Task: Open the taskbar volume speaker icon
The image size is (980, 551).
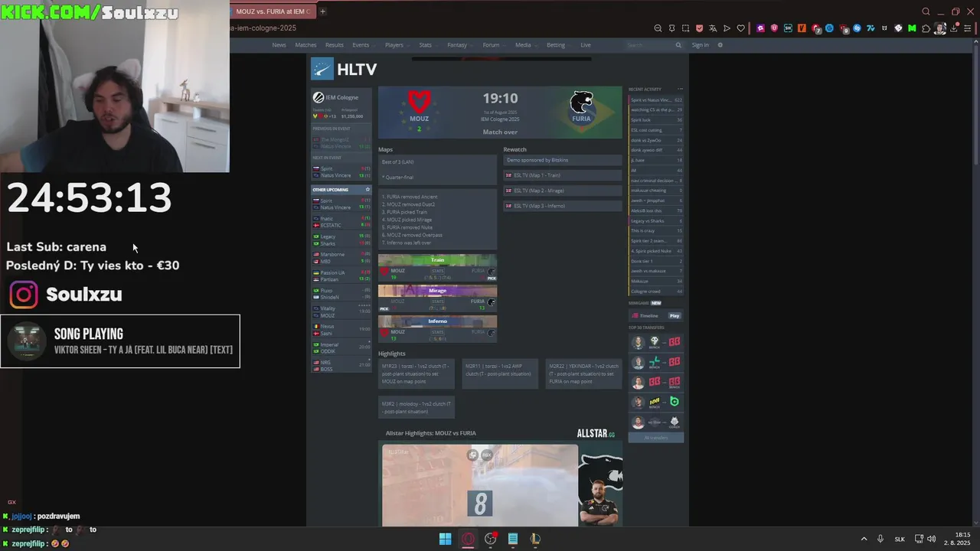Action: pyautogui.click(x=931, y=539)
